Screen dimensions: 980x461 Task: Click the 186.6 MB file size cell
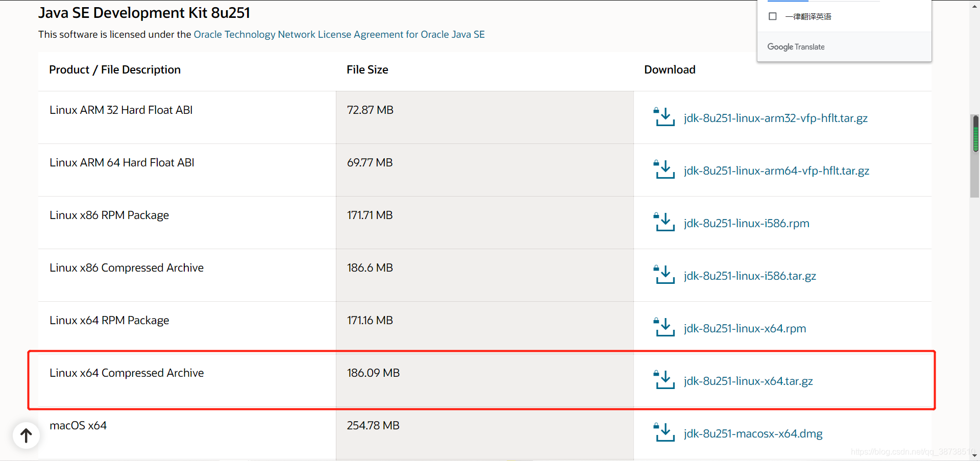coord(485,275)
